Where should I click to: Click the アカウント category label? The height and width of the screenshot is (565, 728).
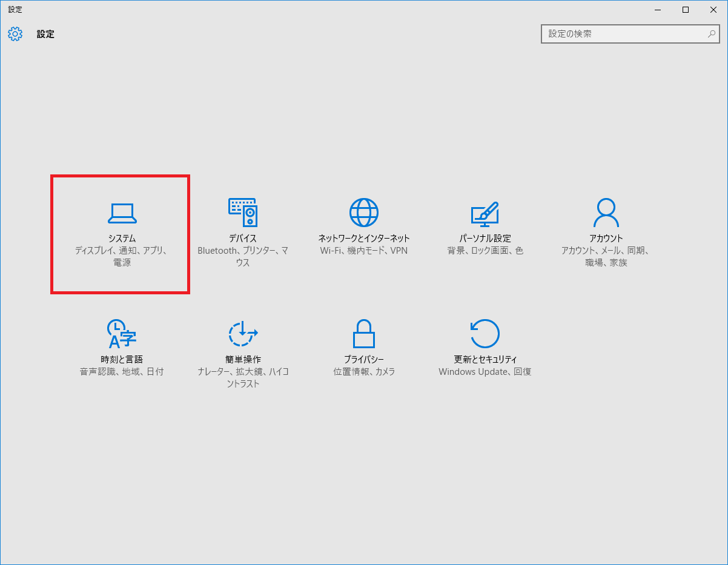[606, 239]
